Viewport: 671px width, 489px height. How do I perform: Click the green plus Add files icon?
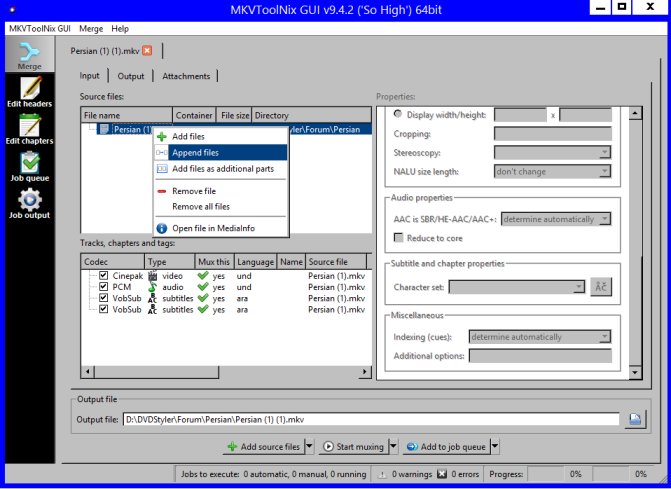[x=162, y=136]
